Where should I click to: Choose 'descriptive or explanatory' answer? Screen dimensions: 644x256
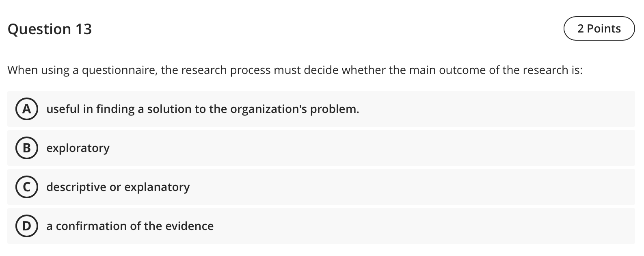click(x=118, y=187)
